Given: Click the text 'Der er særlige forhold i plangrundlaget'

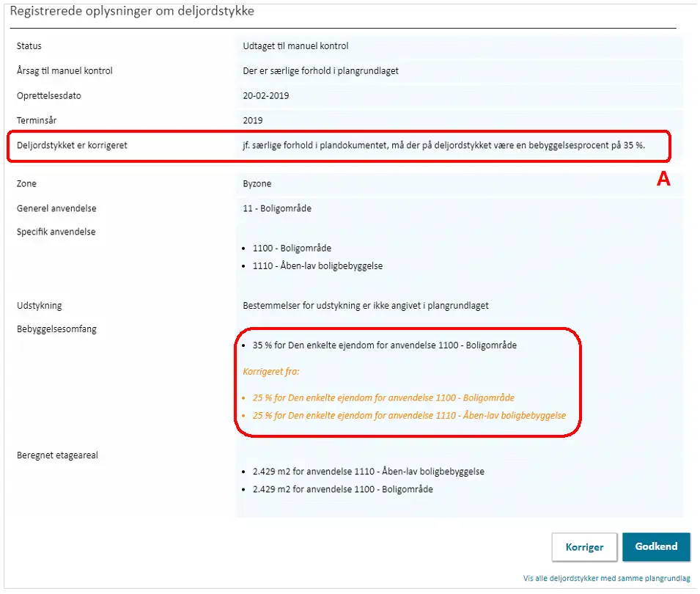Looking at the screenshot, I should pyautogui.click(x=320, y=71).
